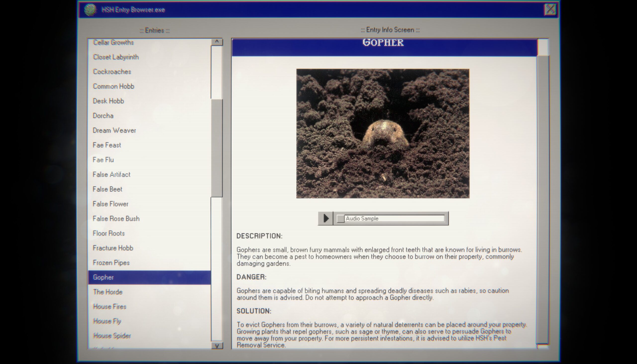Click the Gopher thumbnail image
Screen dimensions: 637x364
(383, 133)
